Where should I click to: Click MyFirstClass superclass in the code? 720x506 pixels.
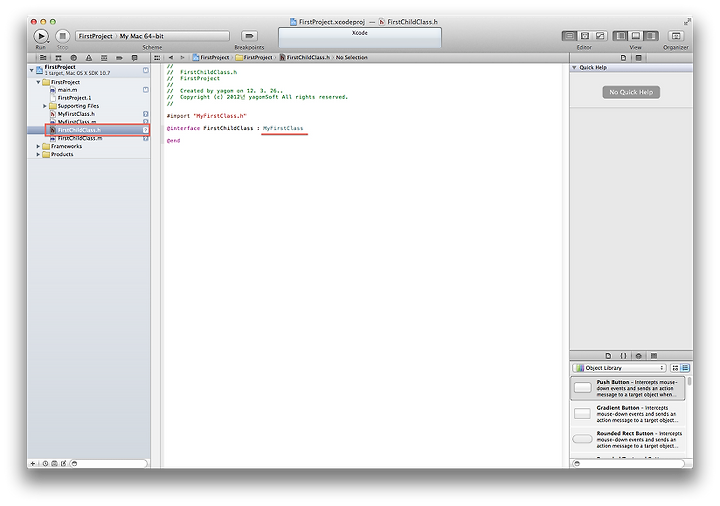[283, 129]
